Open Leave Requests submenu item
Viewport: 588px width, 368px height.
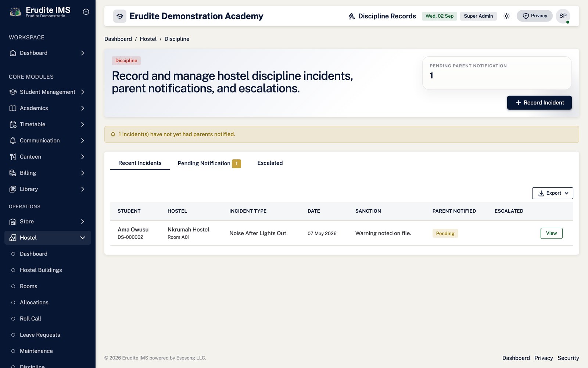(x=40, y=335)
